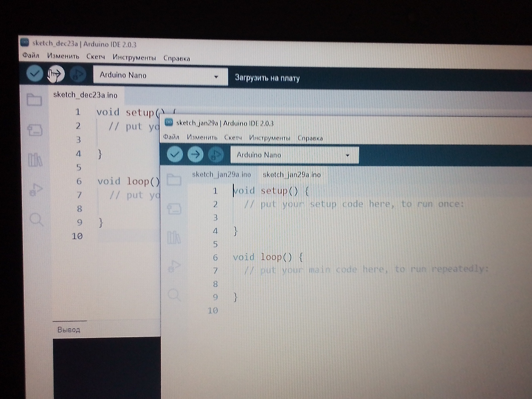Open Инструменты menu in sketch_dec23a window
532x399 pixels.
(x=134, y=57)
